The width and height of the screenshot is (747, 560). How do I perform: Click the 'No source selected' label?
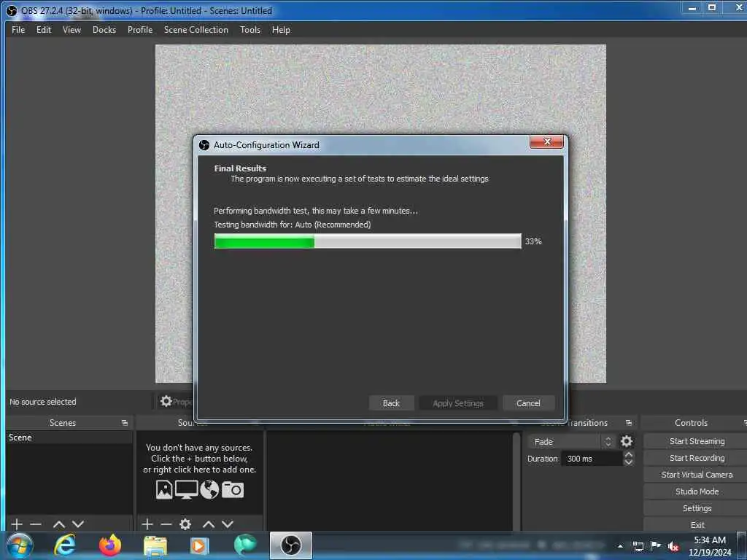click(x=43, y=402)
